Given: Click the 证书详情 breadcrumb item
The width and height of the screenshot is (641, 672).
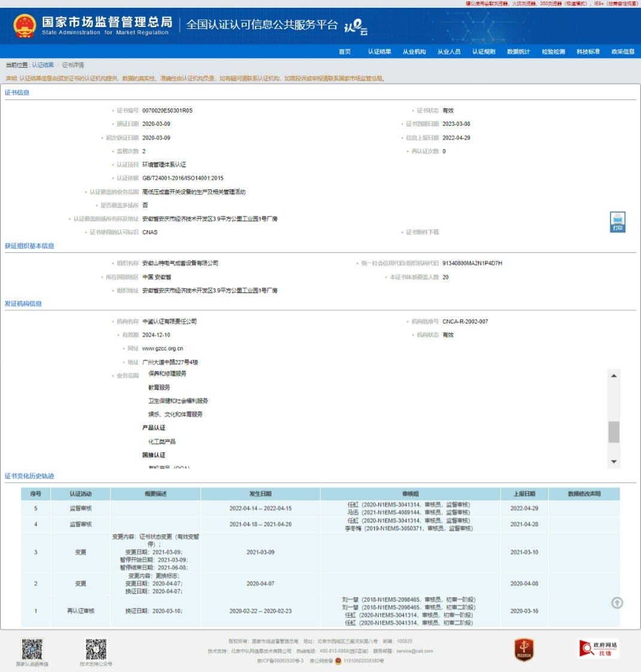Looking at the screenshot, I should point(73,65).
